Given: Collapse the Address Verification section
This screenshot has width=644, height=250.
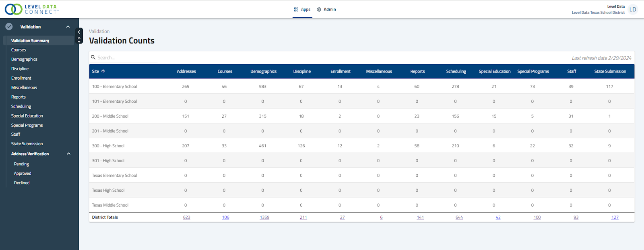Looking at the screenshot, I should (68, 154).
